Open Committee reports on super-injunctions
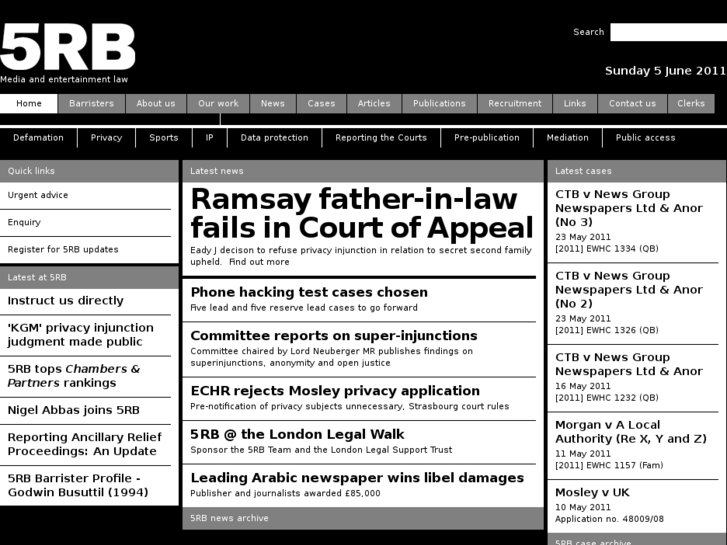 pyautogui.click(x=334, y=335)
